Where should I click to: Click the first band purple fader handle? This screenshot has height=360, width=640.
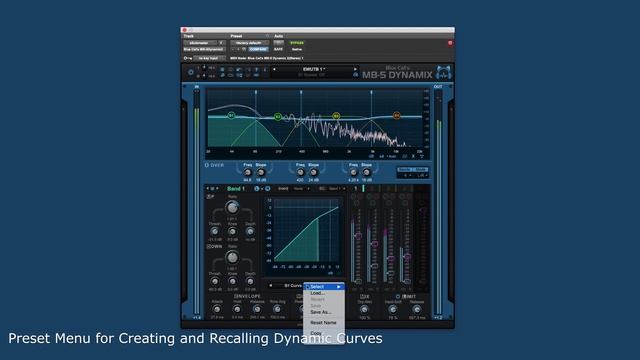(x=358, y=236)
